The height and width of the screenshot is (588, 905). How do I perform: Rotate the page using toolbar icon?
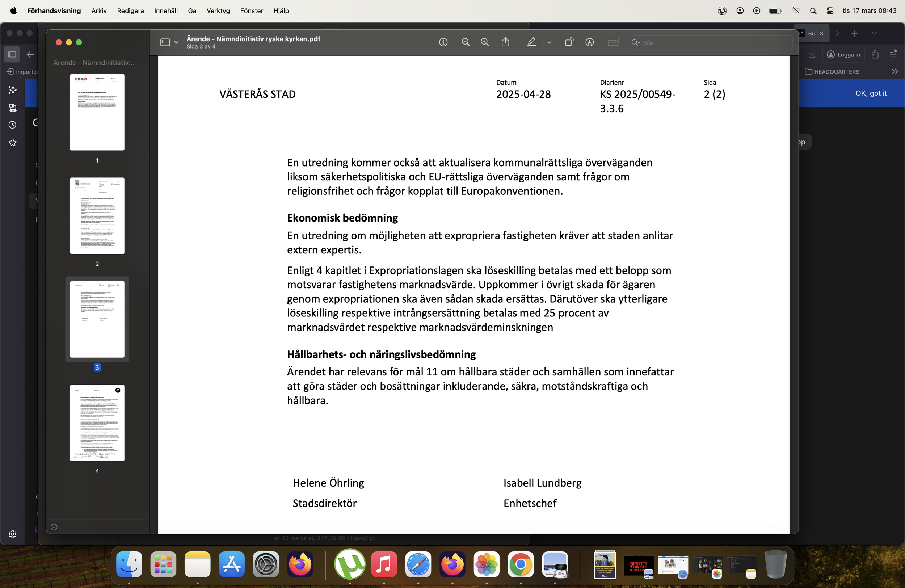569,42
